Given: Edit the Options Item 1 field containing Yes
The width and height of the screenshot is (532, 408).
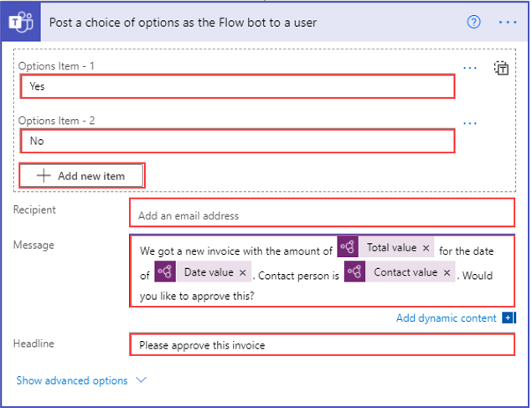Looking at the screenshot, I should 237,86.
